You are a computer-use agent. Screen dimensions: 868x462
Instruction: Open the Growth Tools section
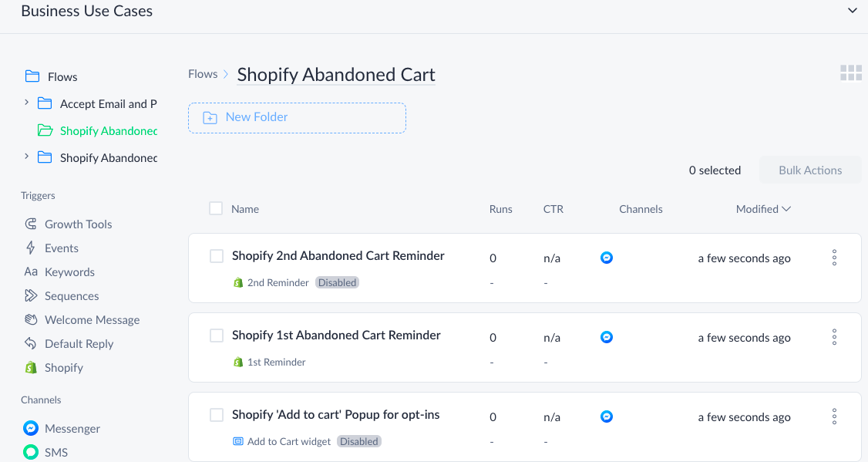[x=68, y=224]
